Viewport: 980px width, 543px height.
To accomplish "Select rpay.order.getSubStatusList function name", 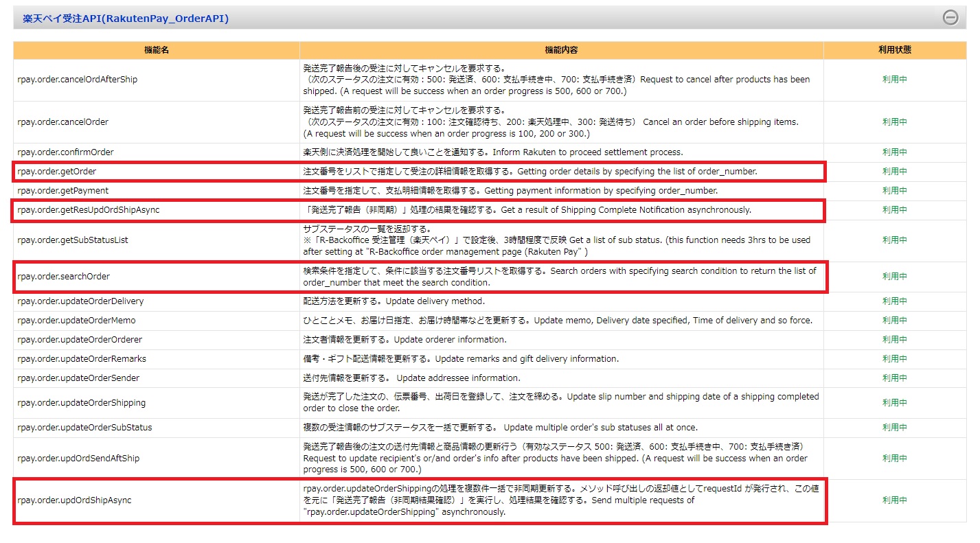I will coord(72,240).
